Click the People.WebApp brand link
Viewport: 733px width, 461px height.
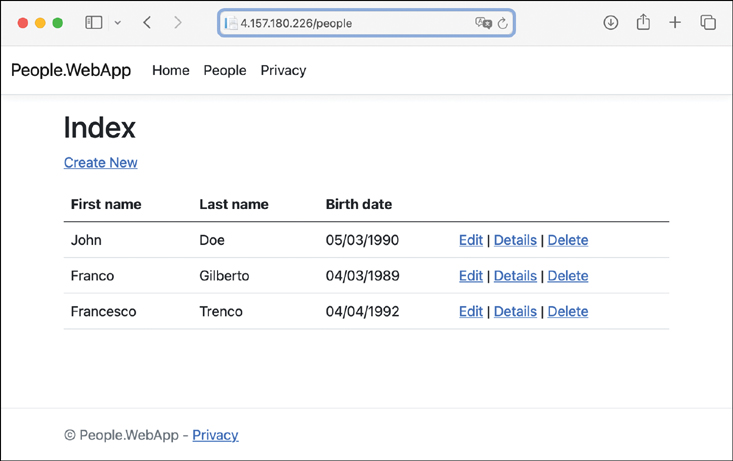click(71, 71)
